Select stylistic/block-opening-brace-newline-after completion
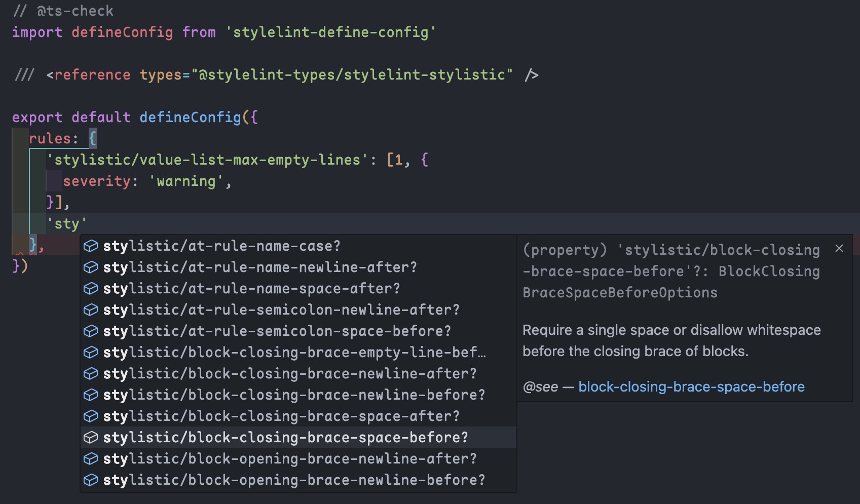This screenshot has width=860, height=504. coord(298,459)
